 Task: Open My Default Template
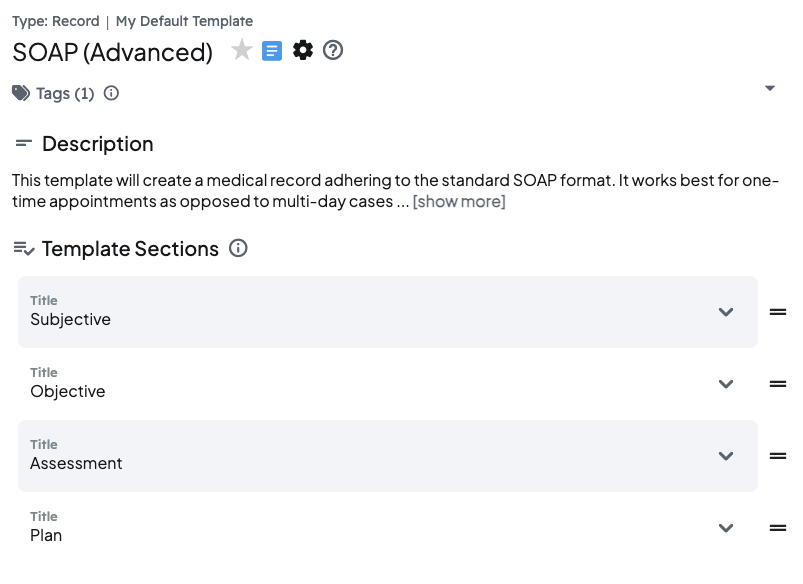click(184, 21)
